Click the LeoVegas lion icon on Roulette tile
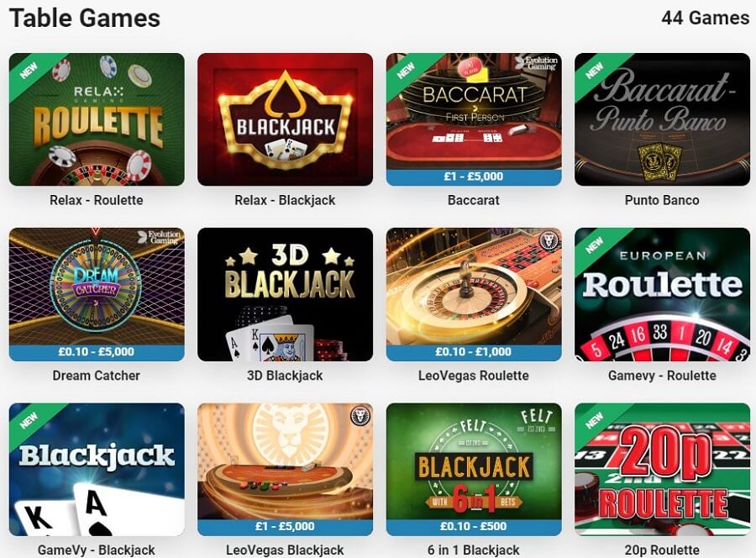Viewport: 756px width, 558px height. (548, 241)
